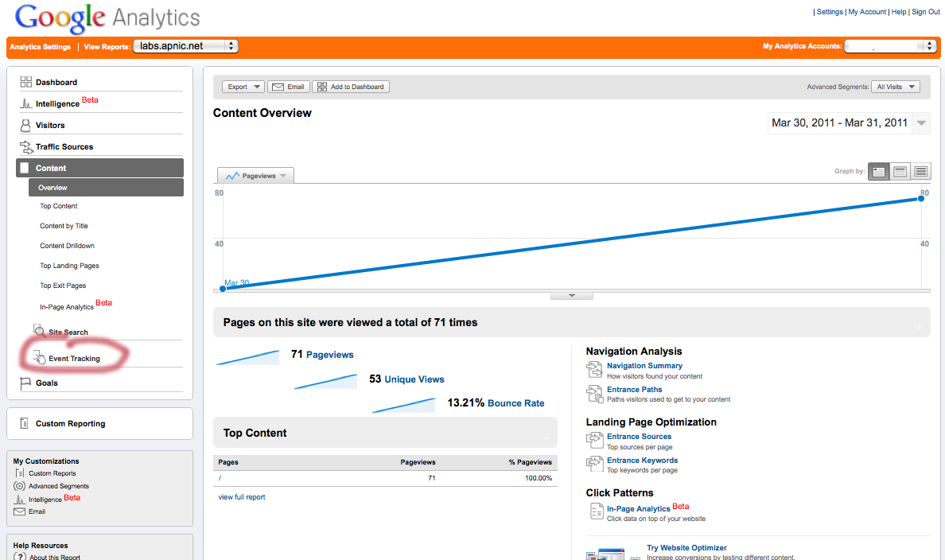Click the Bounce Rate sparkline thumbnail
This screenshot has height=560, width=945.
pos(404,406)
